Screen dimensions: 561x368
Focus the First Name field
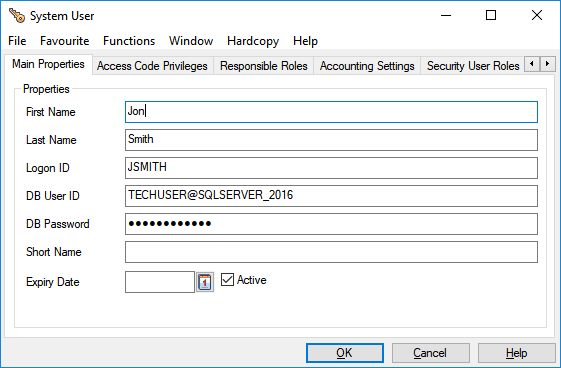click(331, 112)
